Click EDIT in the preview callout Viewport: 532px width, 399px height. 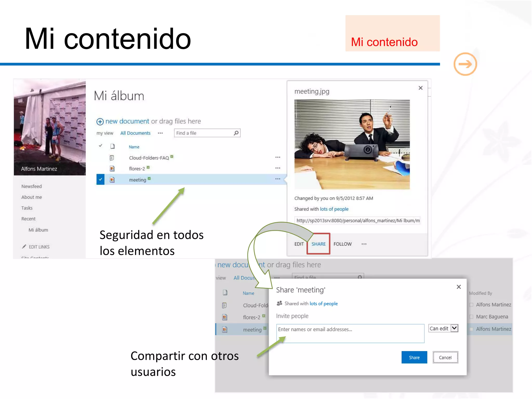(x=299, y=244)
